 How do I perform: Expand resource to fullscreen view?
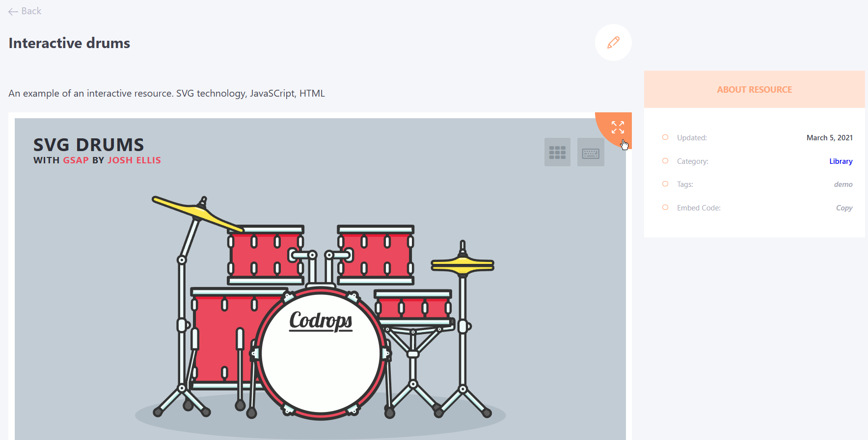(x=617, y=128)
